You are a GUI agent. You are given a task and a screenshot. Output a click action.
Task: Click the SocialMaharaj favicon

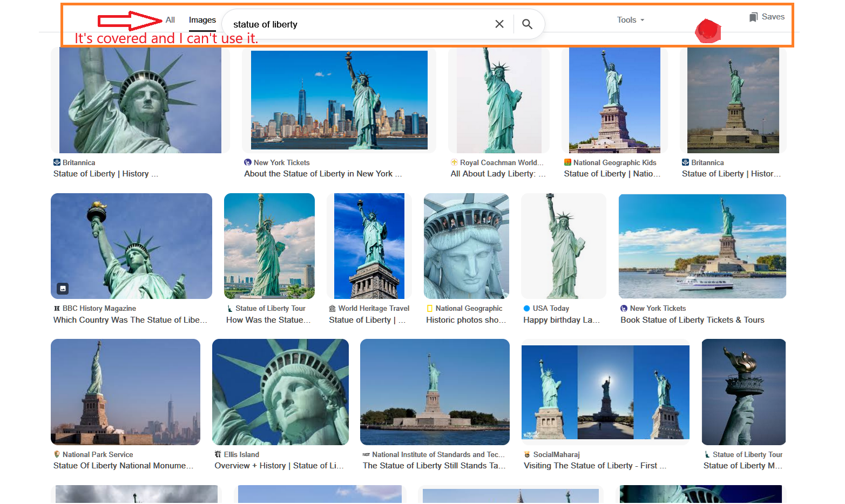coord(527,454)
